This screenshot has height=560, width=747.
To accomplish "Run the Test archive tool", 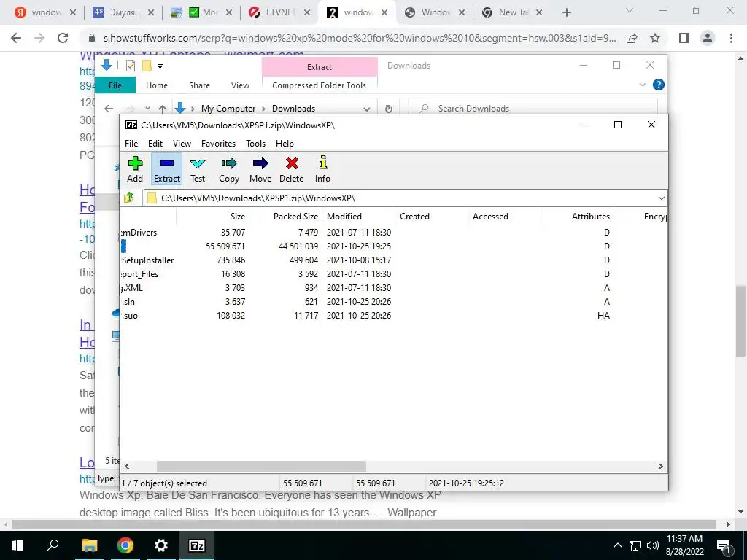I will pos(198,169).
